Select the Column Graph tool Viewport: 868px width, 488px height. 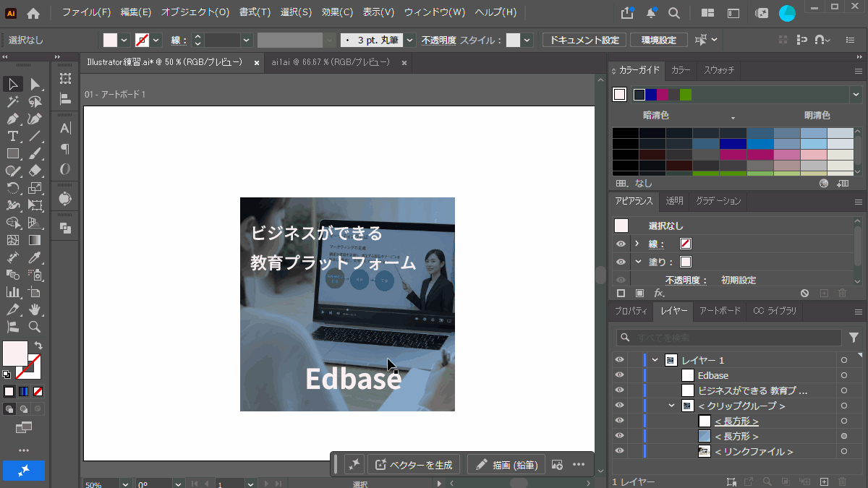tap(13, 293)
